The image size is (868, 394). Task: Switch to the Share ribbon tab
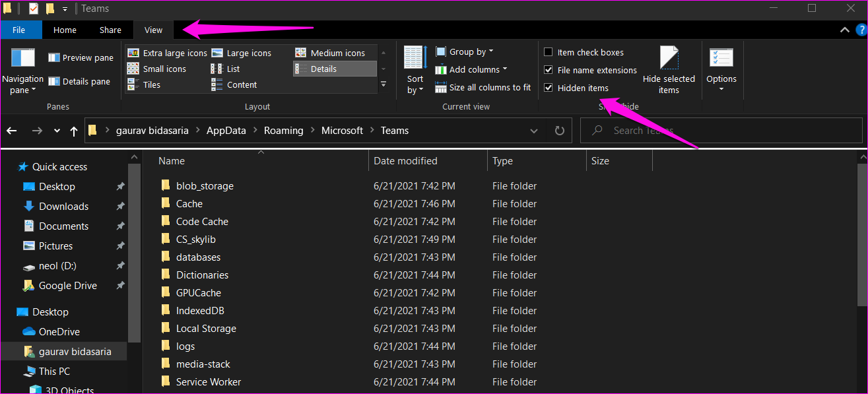tap(110, 30)
